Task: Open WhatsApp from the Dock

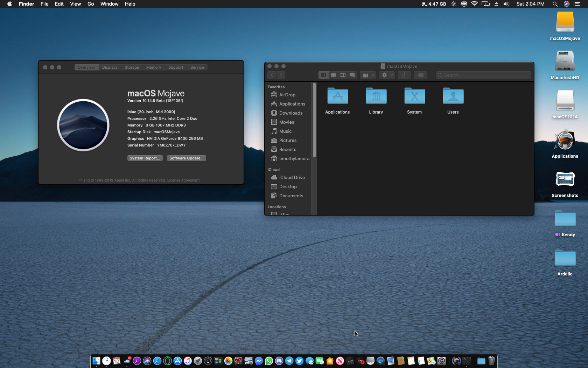Action: pyautogui.click(x=269, y=361)
